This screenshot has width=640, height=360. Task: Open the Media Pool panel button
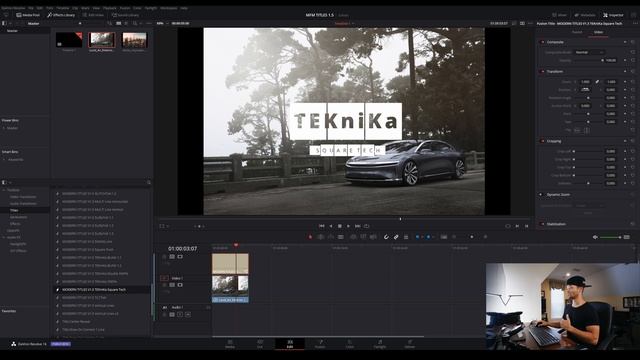(28, 15)
